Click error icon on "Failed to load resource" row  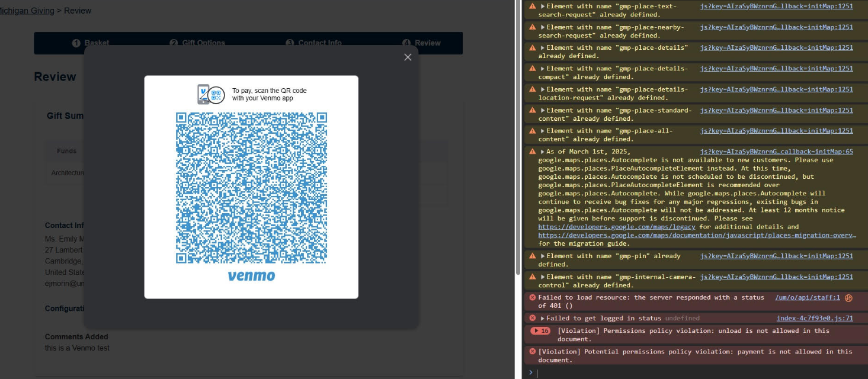pyautogui.click(x=533, y=297)
